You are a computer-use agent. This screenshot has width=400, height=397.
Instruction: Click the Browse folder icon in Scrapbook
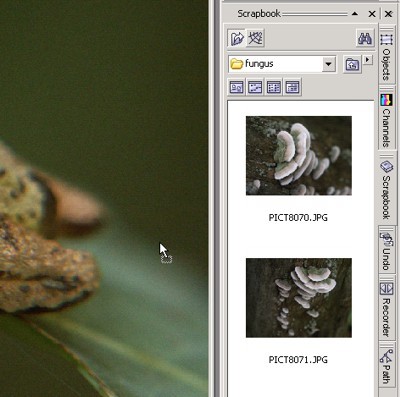click(x=237, y=38)
